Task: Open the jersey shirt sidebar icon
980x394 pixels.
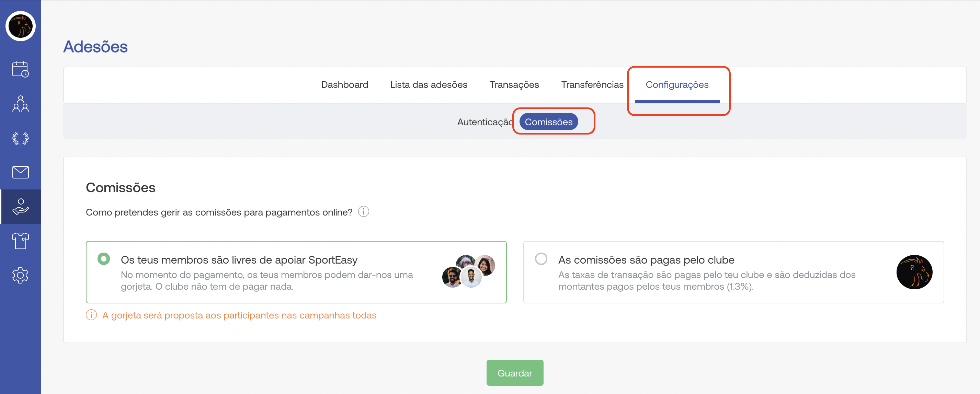Action: click(21, 241)
